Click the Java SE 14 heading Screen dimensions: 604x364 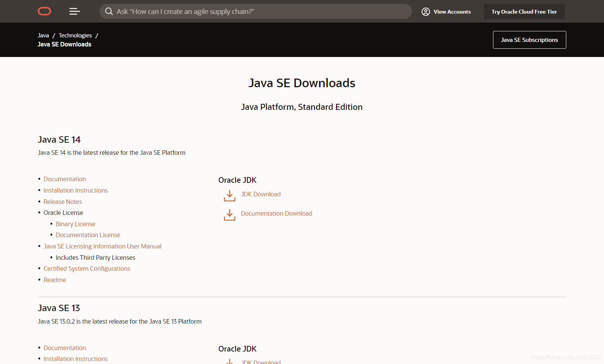(x=59, y=140)
